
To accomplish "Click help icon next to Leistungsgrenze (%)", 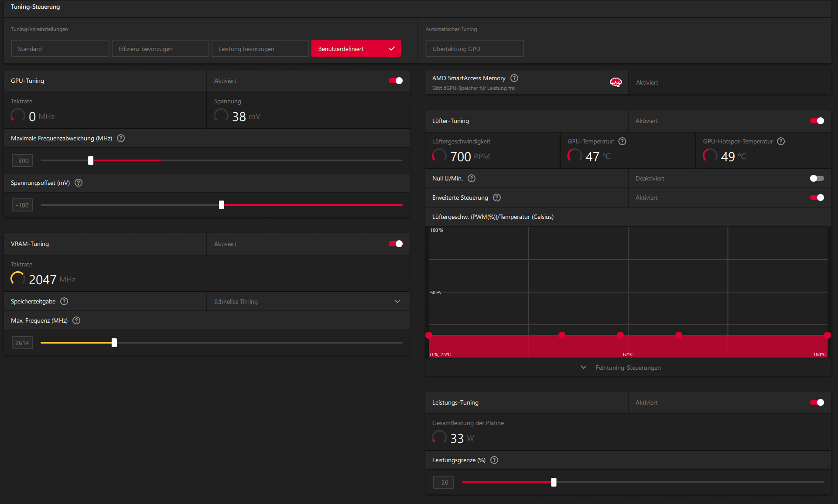I will (494, 460).
